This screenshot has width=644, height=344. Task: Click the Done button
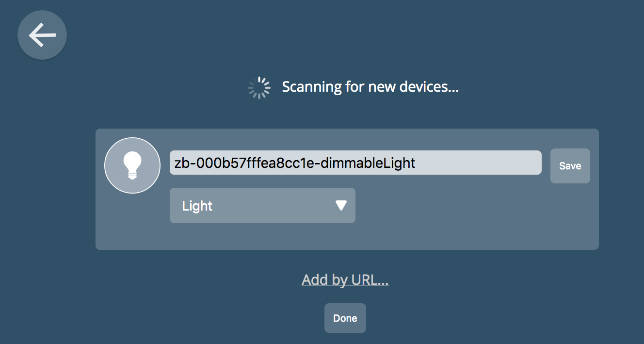(x=345, y=318)
